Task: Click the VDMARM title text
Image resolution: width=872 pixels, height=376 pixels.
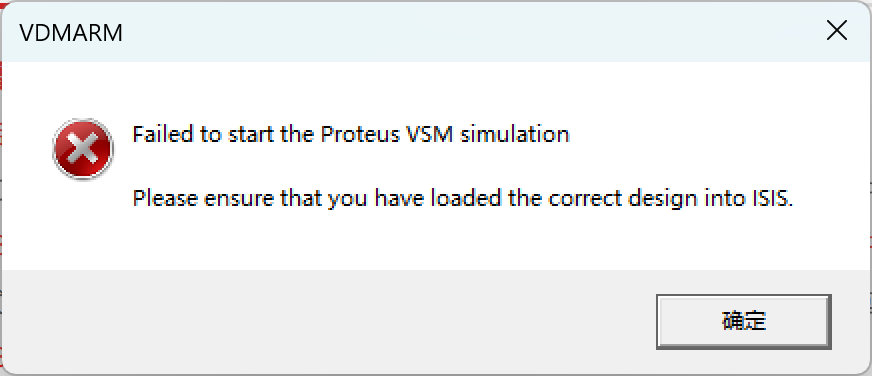Action: pos(71,33)
